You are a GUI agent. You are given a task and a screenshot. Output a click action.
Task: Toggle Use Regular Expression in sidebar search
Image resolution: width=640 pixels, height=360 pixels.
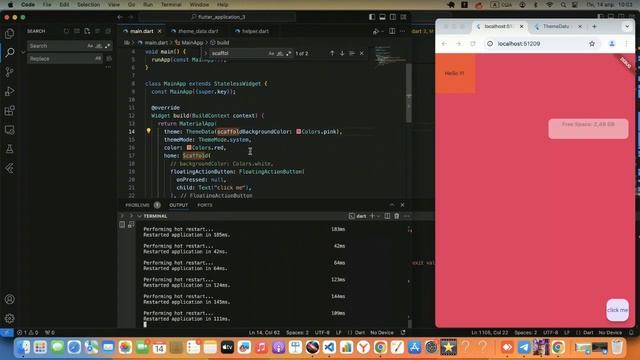[107, 46]
